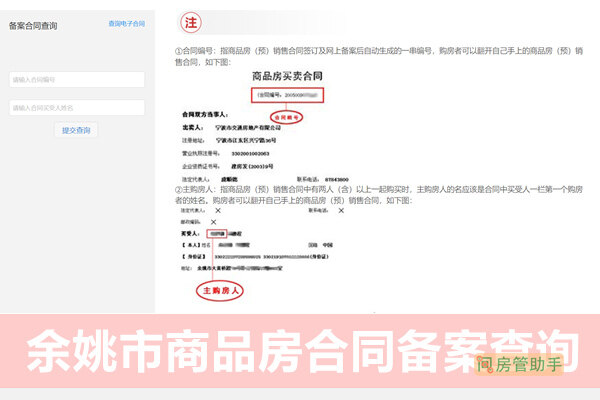Click the 余姚市商品房合同备案查询 banner title

(302, 351)
